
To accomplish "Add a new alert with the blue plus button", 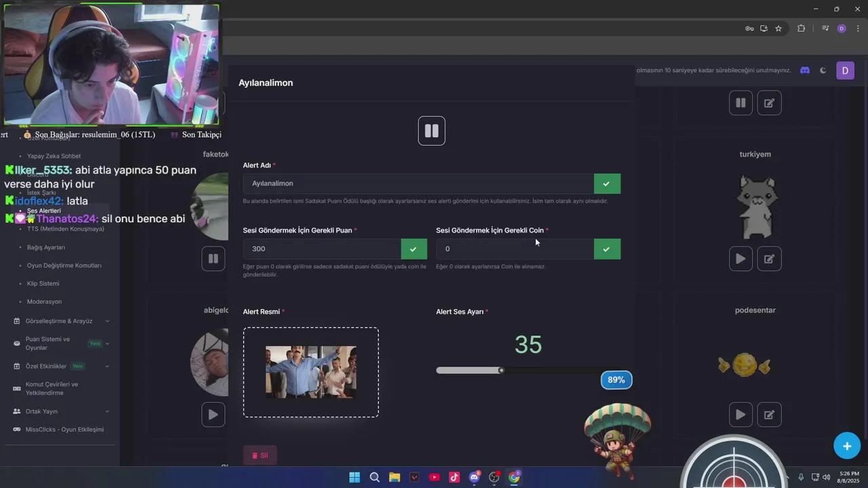I will pos(847,445).
